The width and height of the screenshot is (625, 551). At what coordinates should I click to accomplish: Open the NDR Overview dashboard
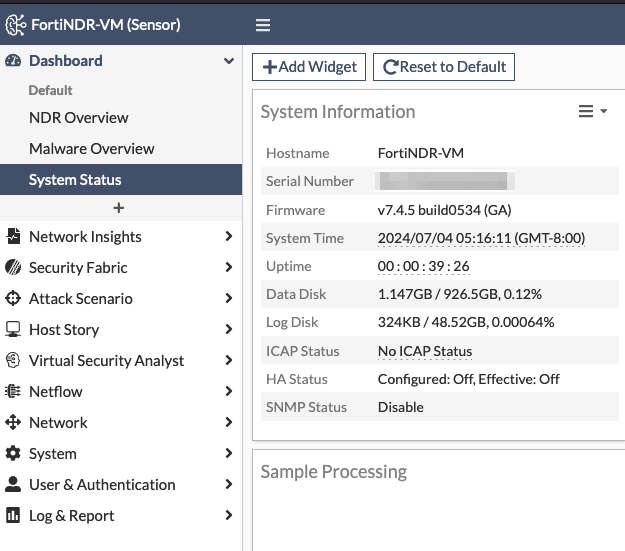(78, 118)
